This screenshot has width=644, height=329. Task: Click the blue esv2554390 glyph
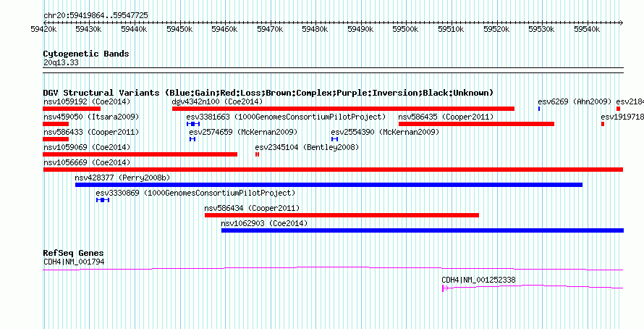click(335, 139)
